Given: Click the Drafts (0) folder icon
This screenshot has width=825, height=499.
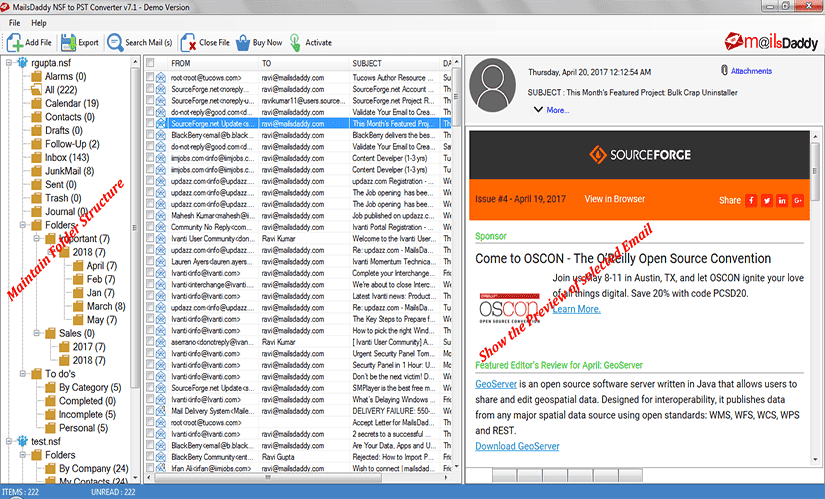Looking at the screenshot, I should click(36, 130).
